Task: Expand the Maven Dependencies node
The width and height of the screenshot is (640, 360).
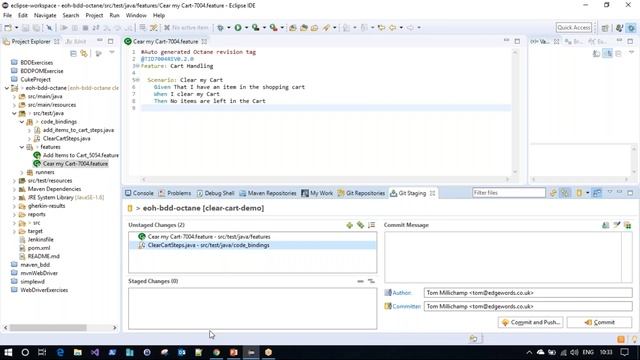Action: [x=14, y=189]
